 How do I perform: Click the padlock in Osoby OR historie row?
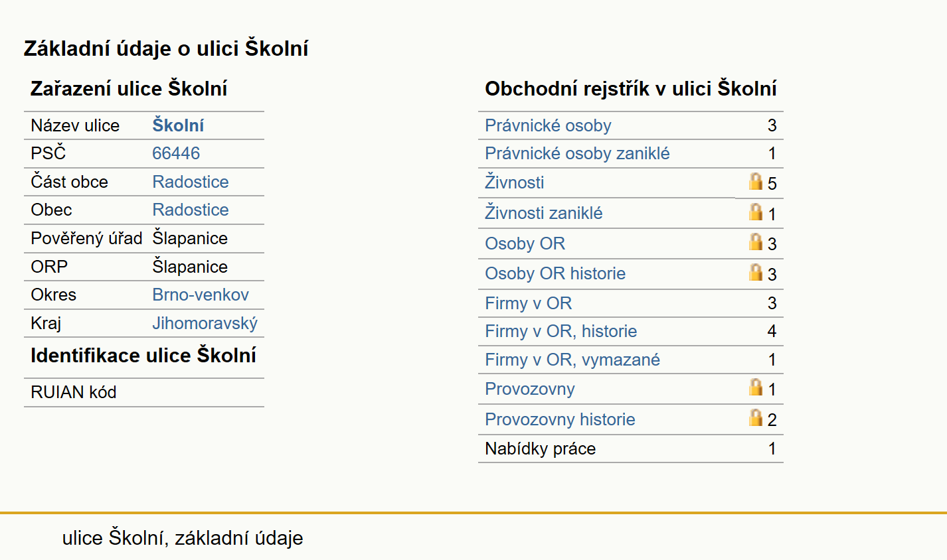click(756, 272)
